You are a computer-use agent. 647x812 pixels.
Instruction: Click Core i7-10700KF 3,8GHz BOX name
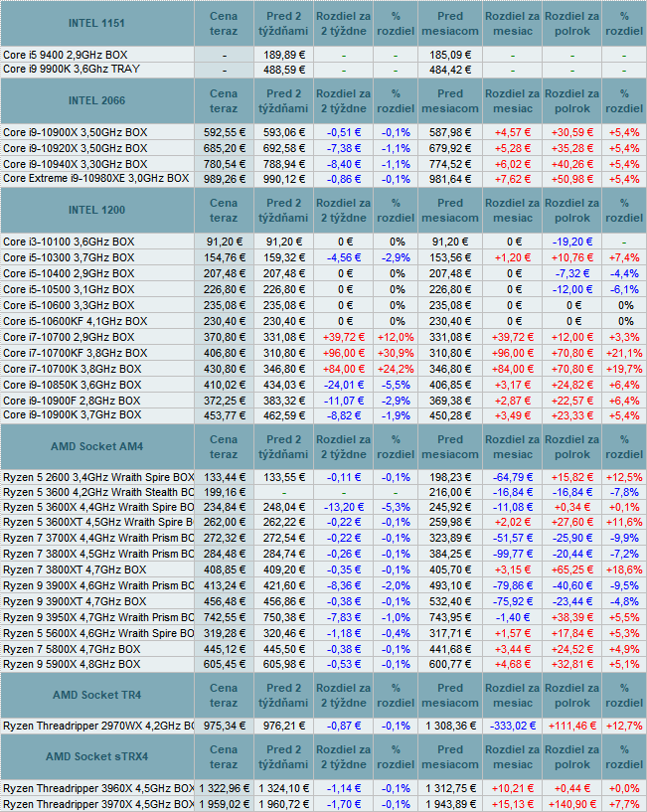pyautogui.click(x=76, y=353)
